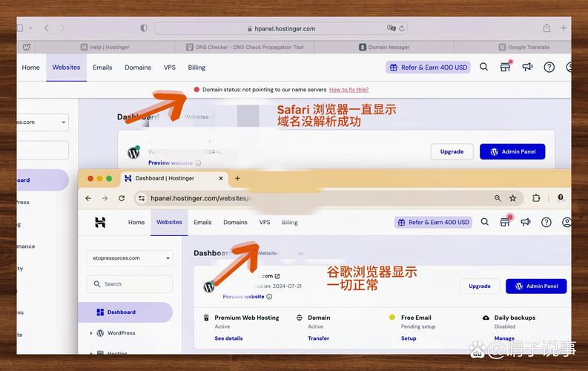Open Admin Panel in Chrome window
This screenshot has width=588, height=371.
[536, 286]
